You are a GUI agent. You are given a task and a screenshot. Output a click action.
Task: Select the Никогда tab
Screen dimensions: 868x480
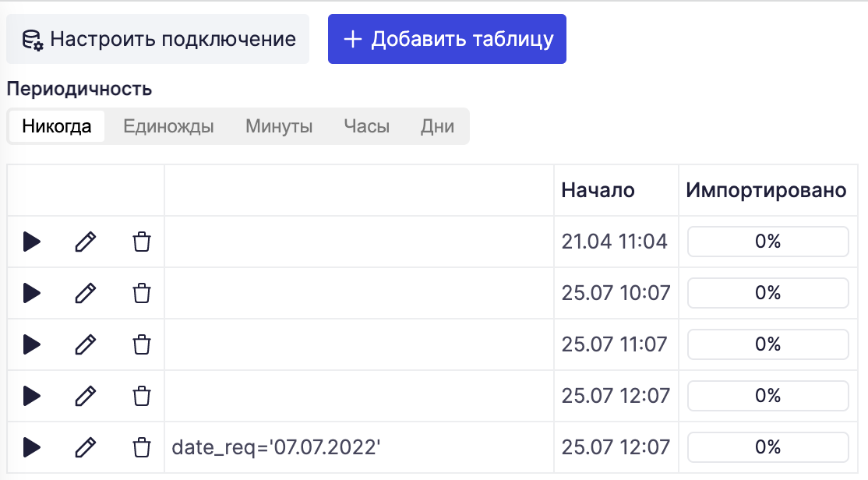pos(56,126)
